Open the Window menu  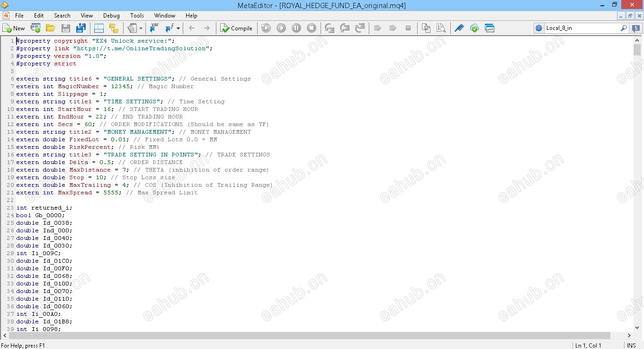point(165,16)
